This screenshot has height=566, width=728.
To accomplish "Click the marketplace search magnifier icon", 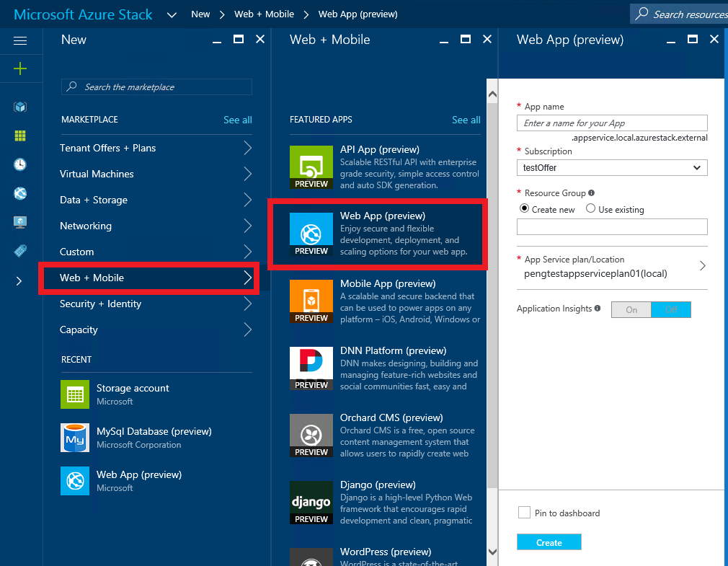I will pyautogui.click(x=71, y=87).
